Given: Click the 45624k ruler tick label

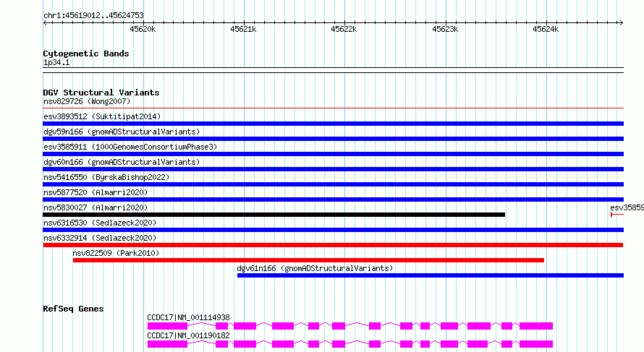Looking at the screenshot, I should click(546, 29).
